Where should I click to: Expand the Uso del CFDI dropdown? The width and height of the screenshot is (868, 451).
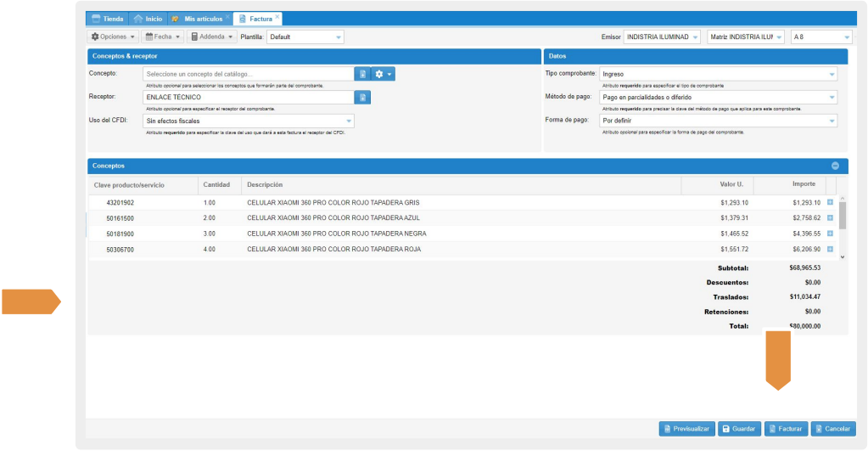349,121
